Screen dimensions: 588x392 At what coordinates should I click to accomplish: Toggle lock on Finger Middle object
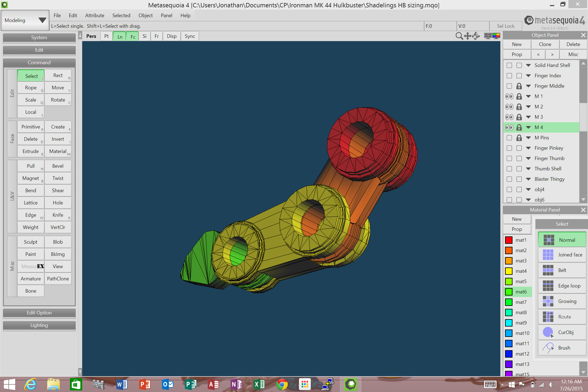pyautogui.click(x=519, y=86)
